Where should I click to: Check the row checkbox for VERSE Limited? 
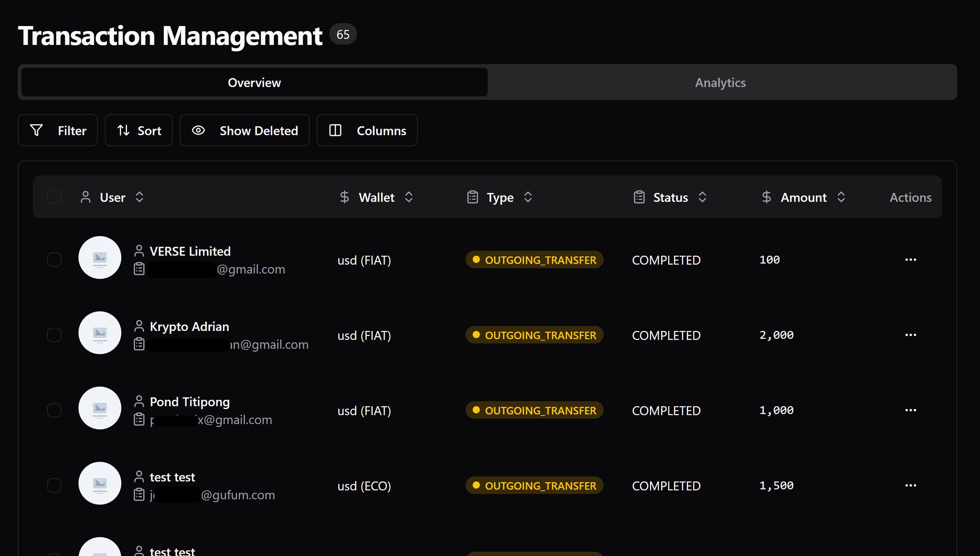click(x=54, y=259)
